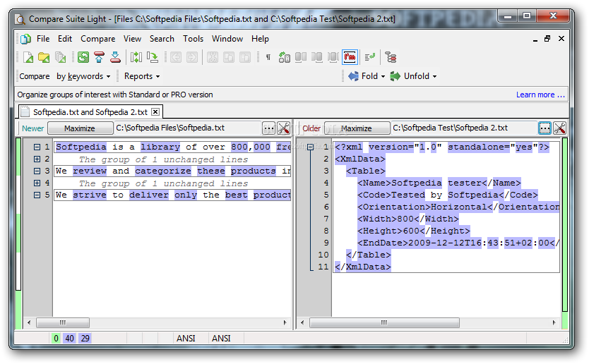Image resolution: width=589 pixels, height=364 pixels.
Task: Click the Open folder comparison icon
Action: pos(44,57)
